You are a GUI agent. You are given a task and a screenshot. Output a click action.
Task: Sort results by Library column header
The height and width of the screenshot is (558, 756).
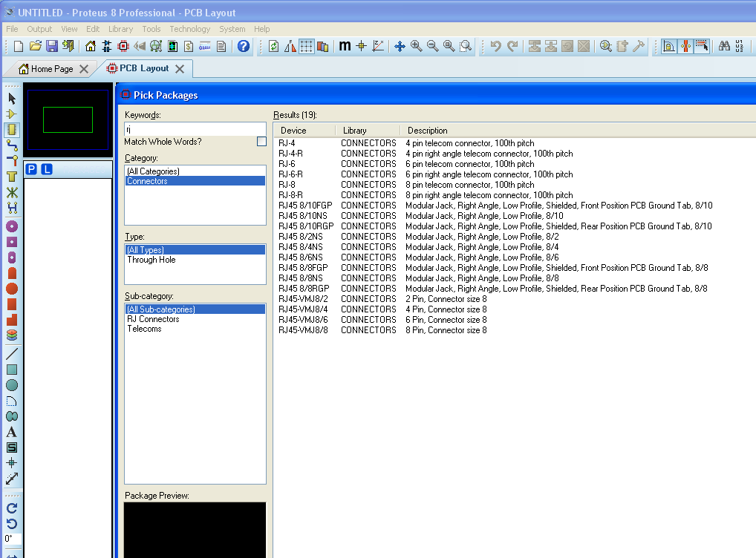point(368,131)
